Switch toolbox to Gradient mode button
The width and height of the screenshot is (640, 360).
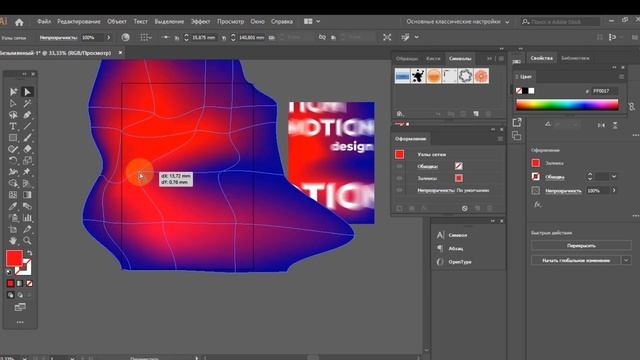(20, 283)
